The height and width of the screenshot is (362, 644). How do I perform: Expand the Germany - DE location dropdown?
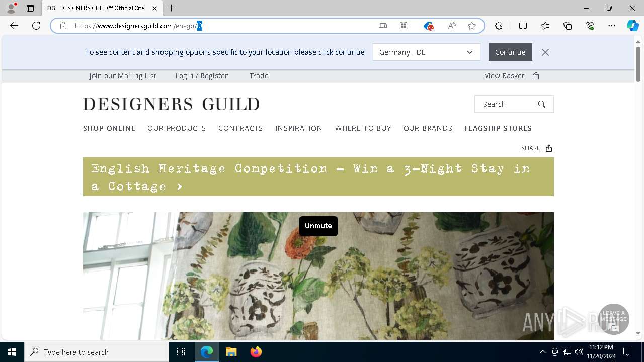pos(426,52)
